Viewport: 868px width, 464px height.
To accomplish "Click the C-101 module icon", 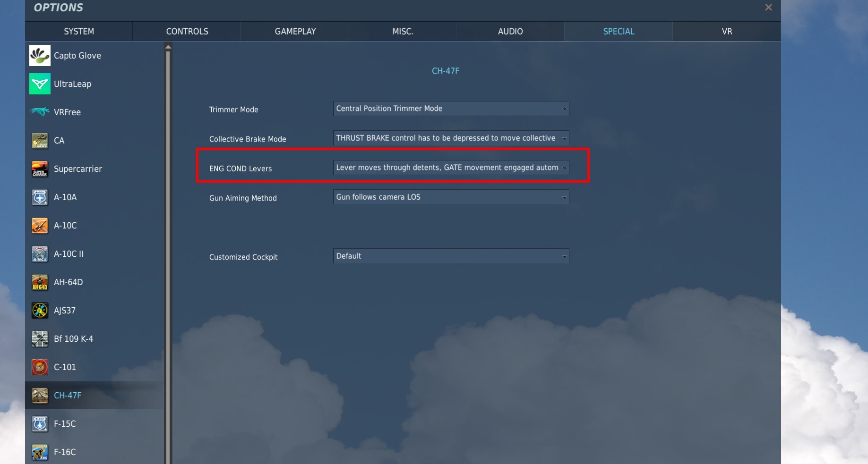I will tap(40, 367).
